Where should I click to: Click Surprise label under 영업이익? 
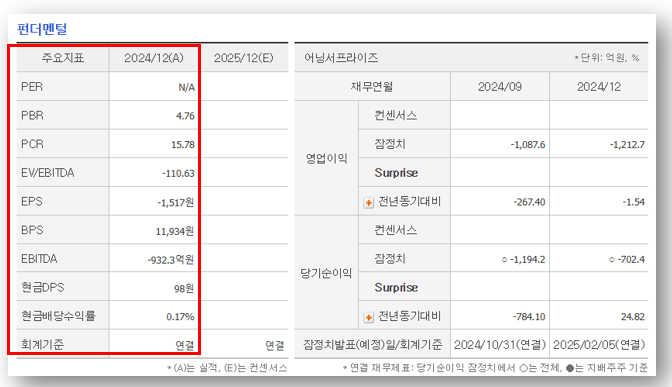click(x=396, y=173)
